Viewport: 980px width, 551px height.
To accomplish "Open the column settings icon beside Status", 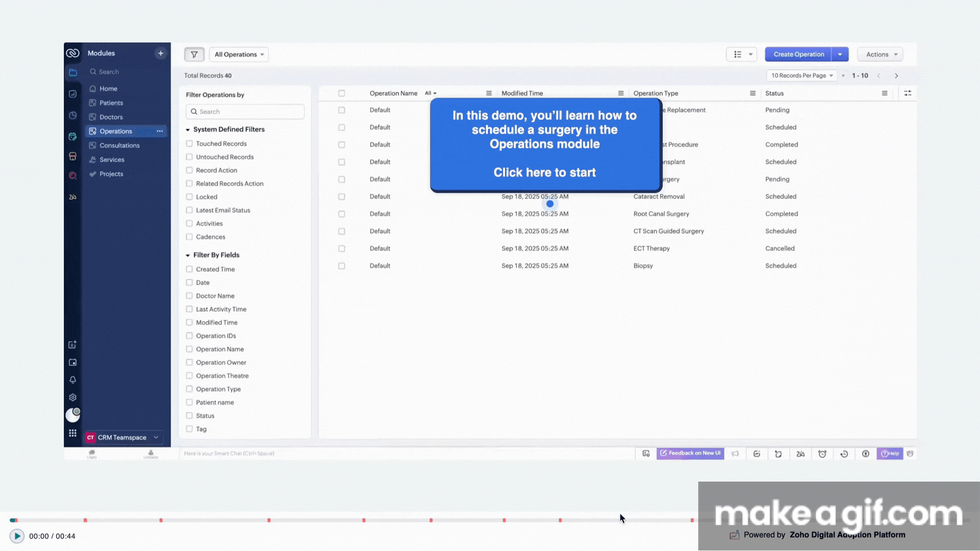I will point(908,93).
